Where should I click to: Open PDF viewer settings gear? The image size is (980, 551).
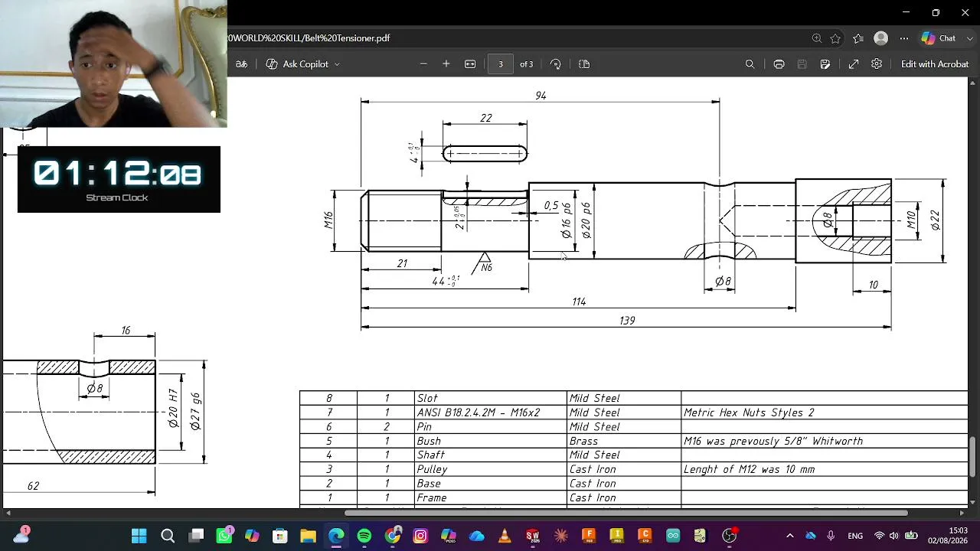(877, 64)
